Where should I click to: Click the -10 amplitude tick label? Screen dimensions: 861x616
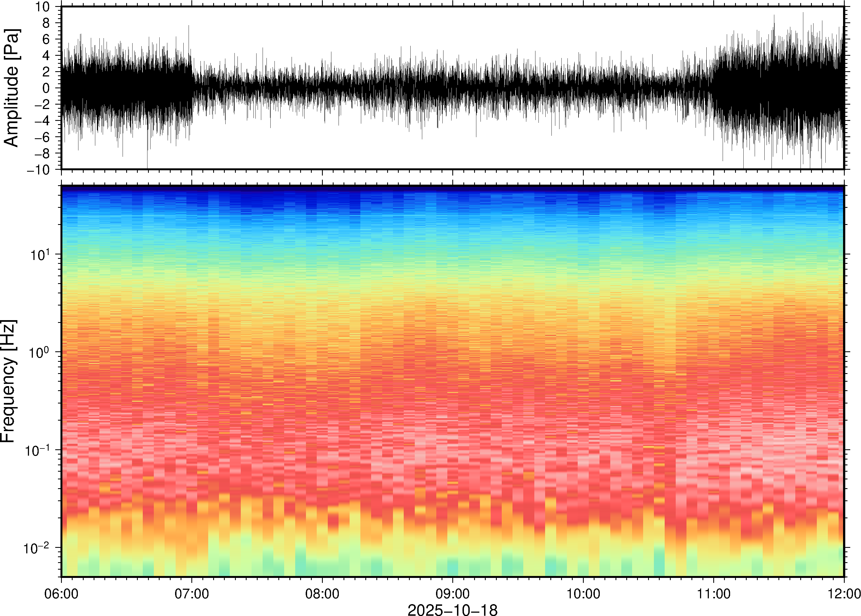(39, 169)
